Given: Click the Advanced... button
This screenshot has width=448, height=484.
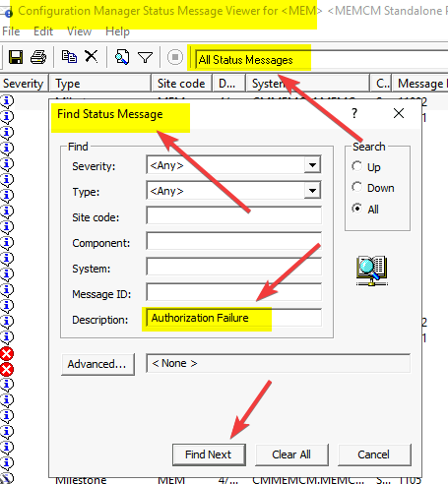Looking at the screenshot, I should click(97, 364).
